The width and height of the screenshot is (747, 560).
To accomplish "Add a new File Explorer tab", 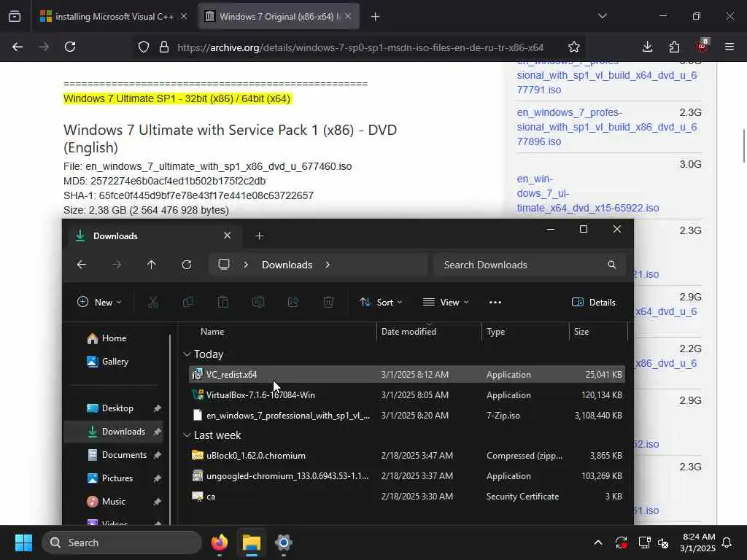I will pos(260,236).
